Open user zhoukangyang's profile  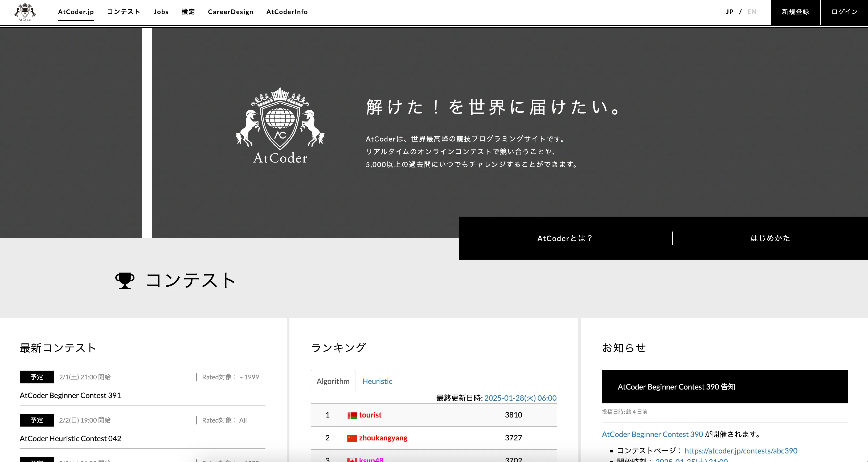383,438
